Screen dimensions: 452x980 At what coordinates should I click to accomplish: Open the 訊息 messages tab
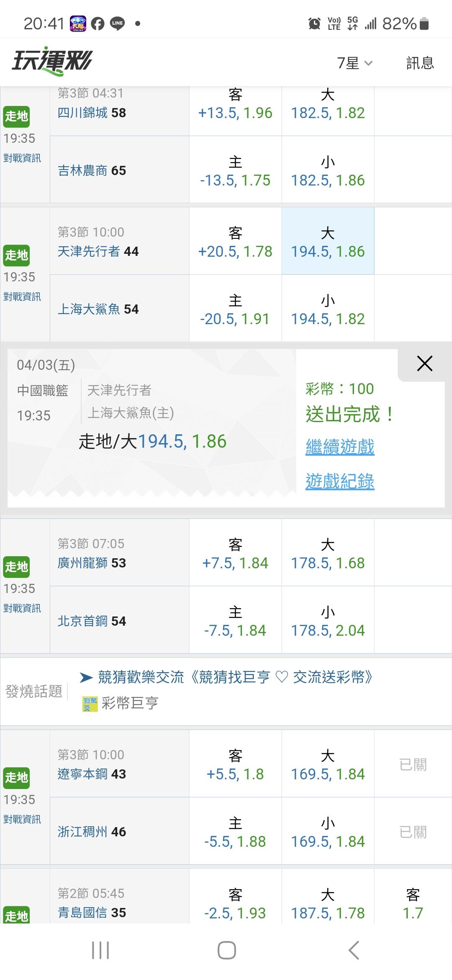click(420, 63)
